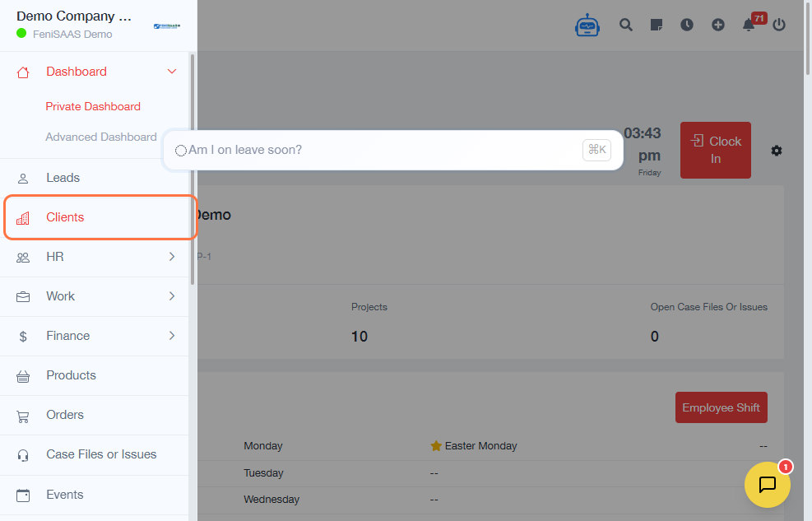This screenshot has height=521, width=812.
Task: Click the Employee Shift button
Action: point(721,407)
